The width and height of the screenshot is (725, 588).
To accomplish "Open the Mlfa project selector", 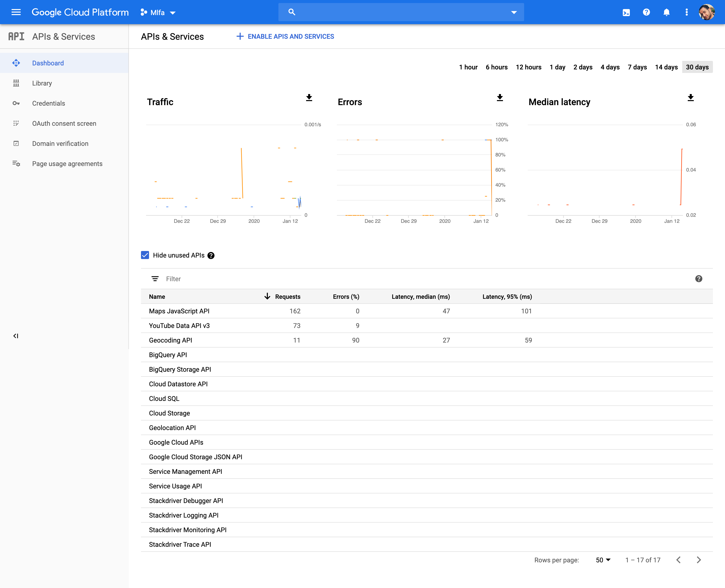I will click(x=158, y=13).
